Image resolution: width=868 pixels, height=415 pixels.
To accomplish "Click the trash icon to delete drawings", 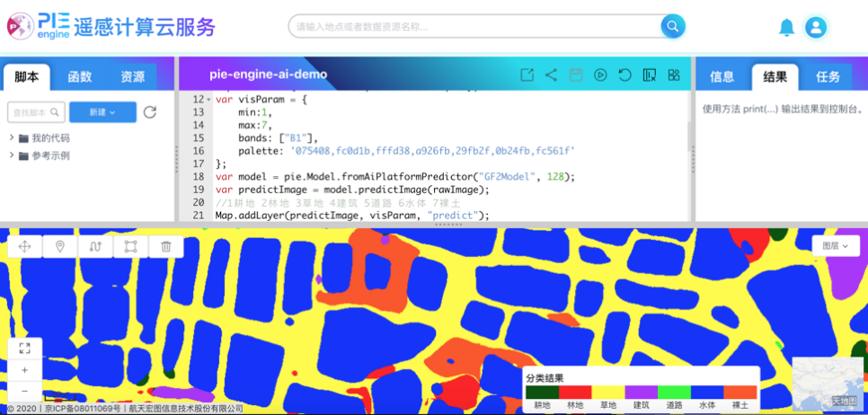I will [x=165, y=246].
